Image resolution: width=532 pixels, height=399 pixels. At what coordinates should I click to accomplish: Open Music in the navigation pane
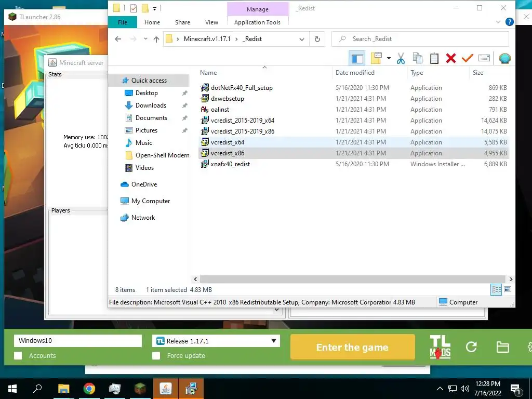click(143, 143)
